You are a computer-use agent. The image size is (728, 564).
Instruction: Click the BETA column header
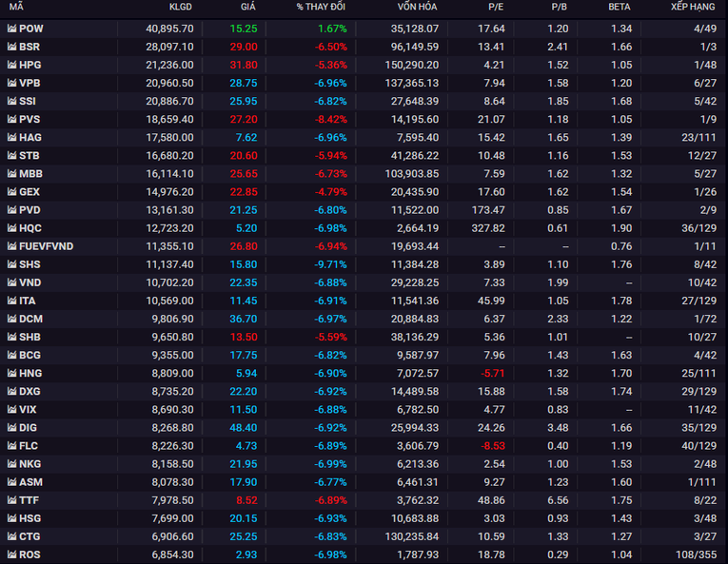click(620, 8)
